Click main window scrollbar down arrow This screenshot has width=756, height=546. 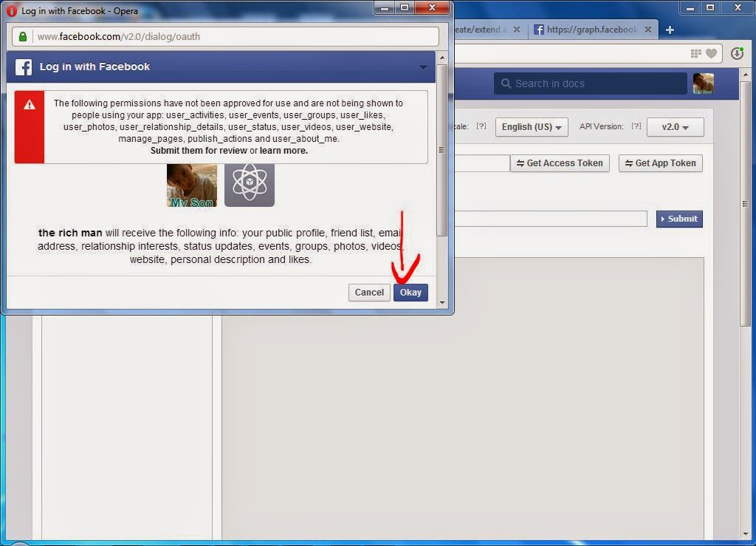tap(746, 534)
